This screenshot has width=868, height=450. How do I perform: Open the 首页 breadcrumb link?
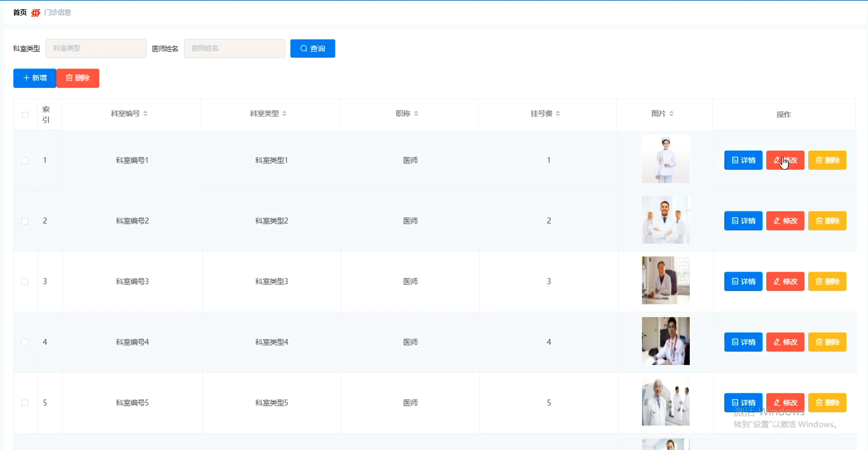pos(20,12)
